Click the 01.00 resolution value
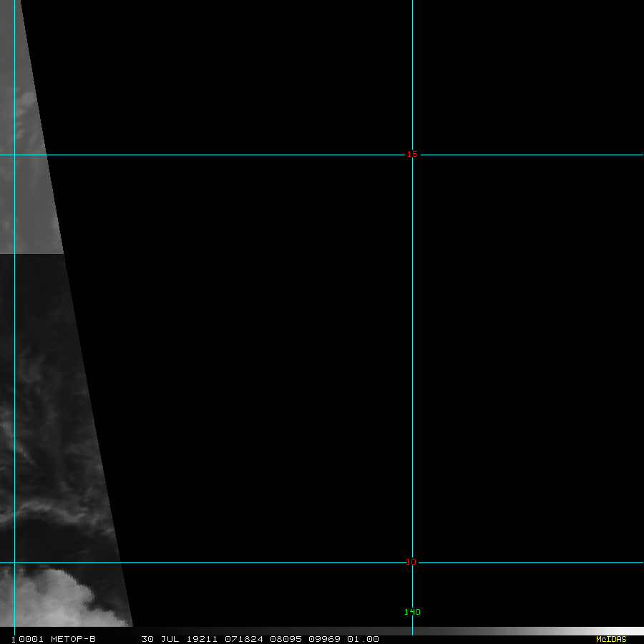644x644 pixels. pyautogui.click(x=363, y=639)
